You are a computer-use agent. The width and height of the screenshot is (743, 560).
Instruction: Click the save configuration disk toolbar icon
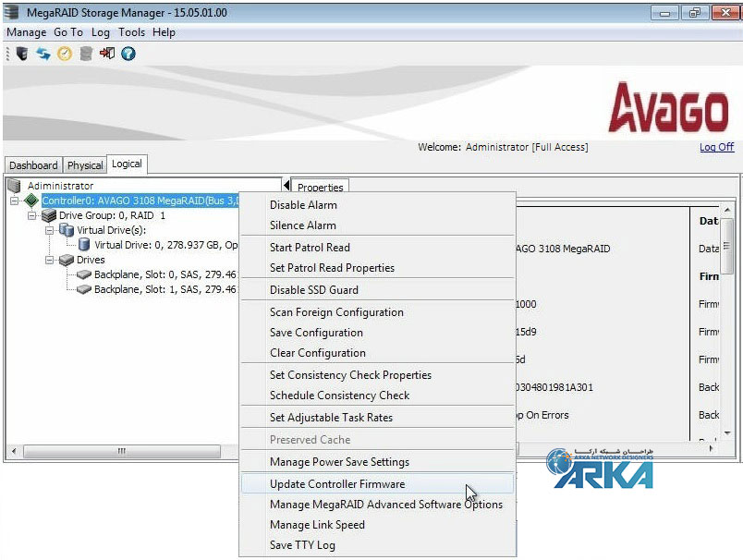point(85,53)
